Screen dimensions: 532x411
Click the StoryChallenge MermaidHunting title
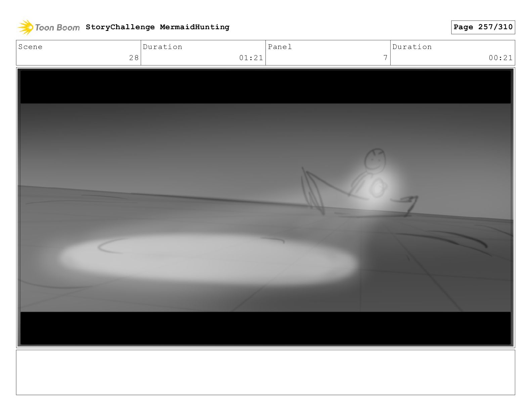pos(158,27)
